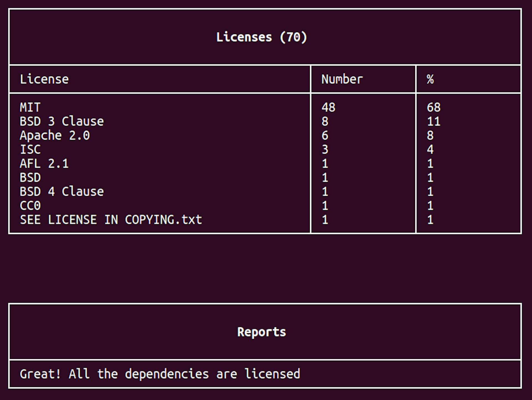Click the BSD 3 Clause entry
Image resolution: width=532 pixels, height=400 pixels.
click(62, 121)
